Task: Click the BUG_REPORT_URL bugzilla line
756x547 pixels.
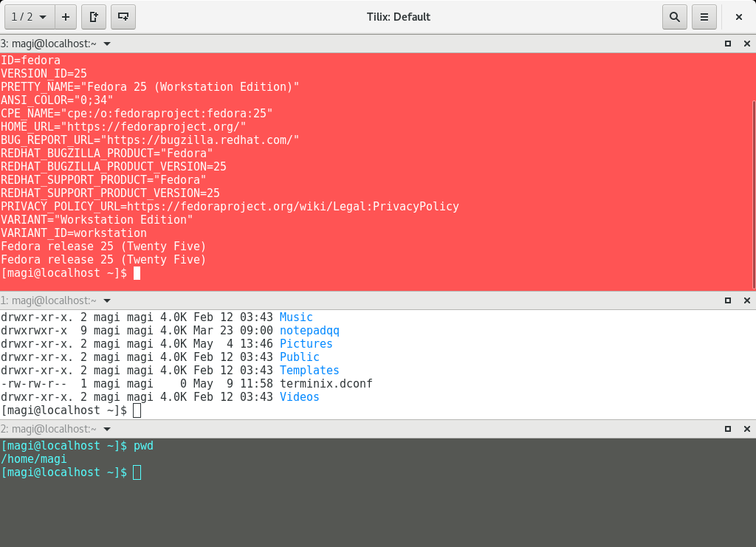Action: coord(150,140)
